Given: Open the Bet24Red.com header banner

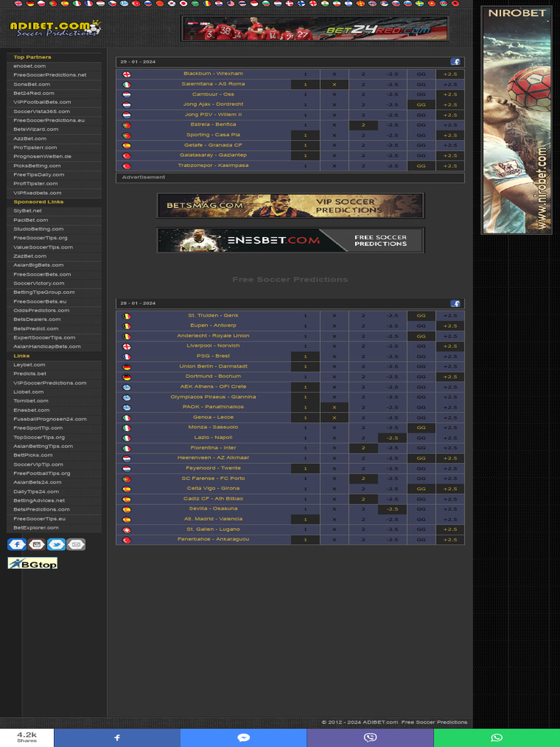Looking at the screenshot, I should coord(314,28).
